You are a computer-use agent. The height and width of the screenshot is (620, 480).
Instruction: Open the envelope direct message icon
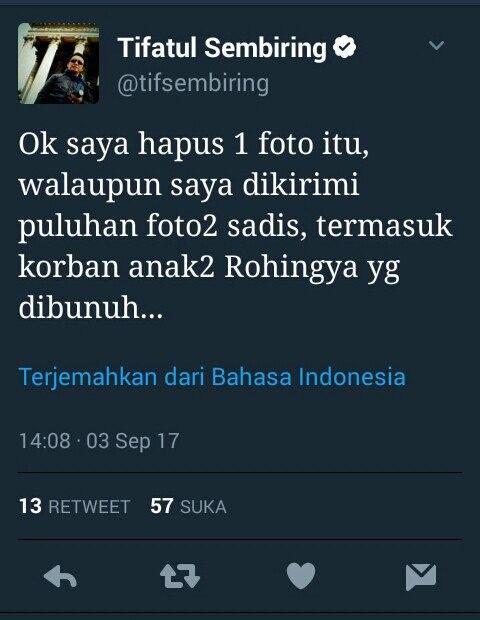click(x=421, y=577)
